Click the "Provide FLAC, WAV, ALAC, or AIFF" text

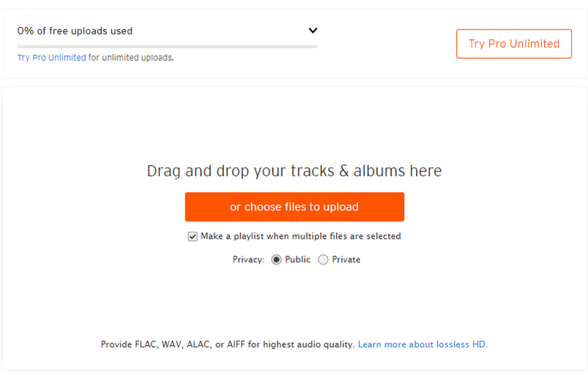point(227,344)
